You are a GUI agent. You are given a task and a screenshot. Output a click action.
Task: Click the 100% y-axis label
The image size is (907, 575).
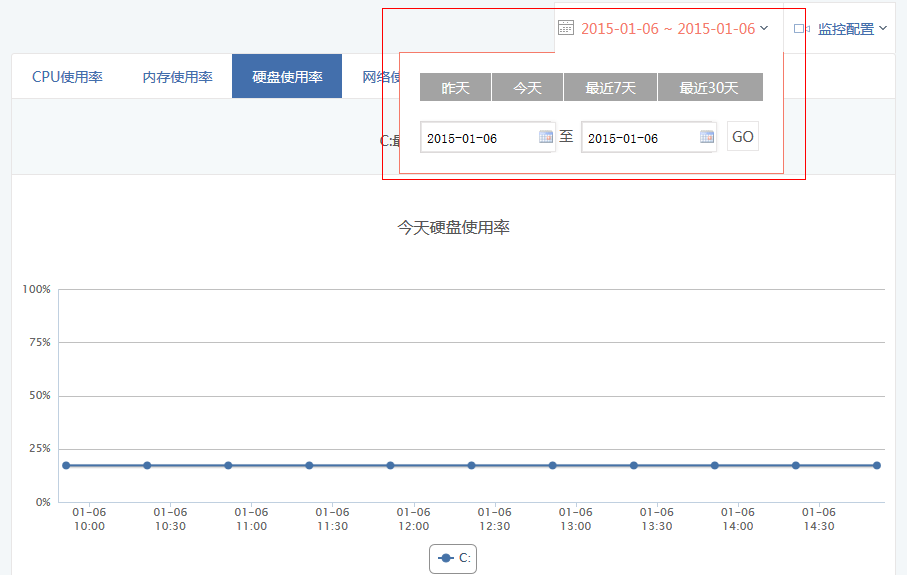tap(36, 289)
